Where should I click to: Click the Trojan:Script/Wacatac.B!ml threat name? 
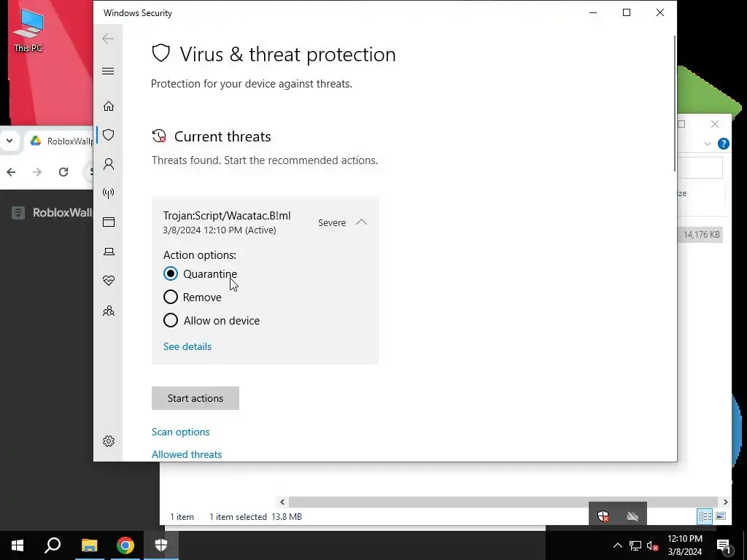point(227,216)
